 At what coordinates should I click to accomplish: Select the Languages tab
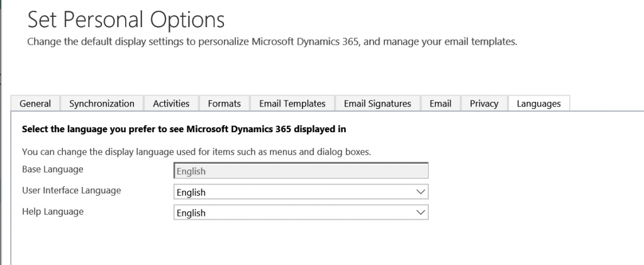click(x=538, y=103)
